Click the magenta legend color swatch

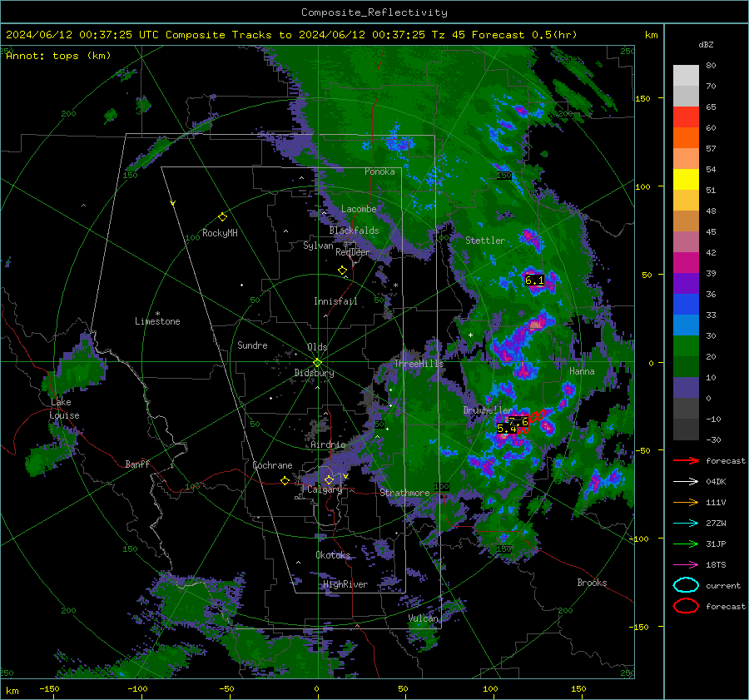coord(686,263)
